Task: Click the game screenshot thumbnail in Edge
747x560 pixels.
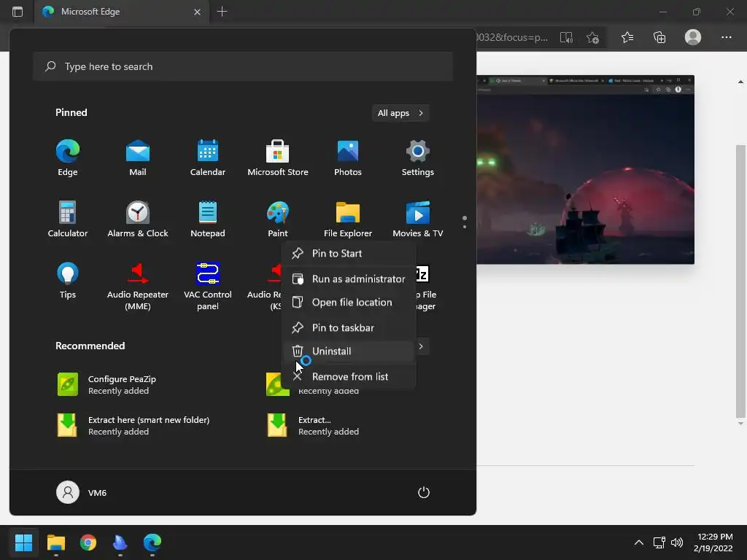Action: click(586, 169)
